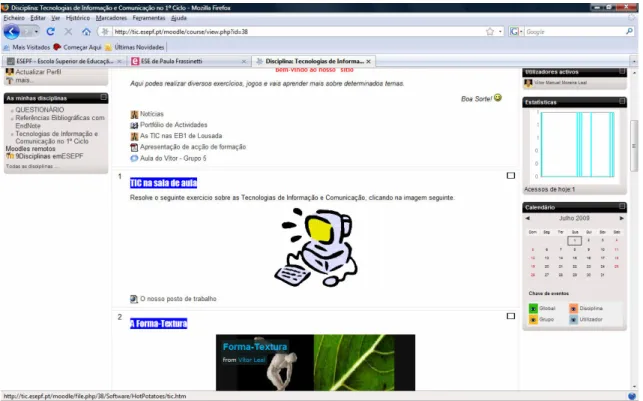Open Referências Bibliográficas com EndNote link
The image size is (643, 401).
[x=60, y=121]
